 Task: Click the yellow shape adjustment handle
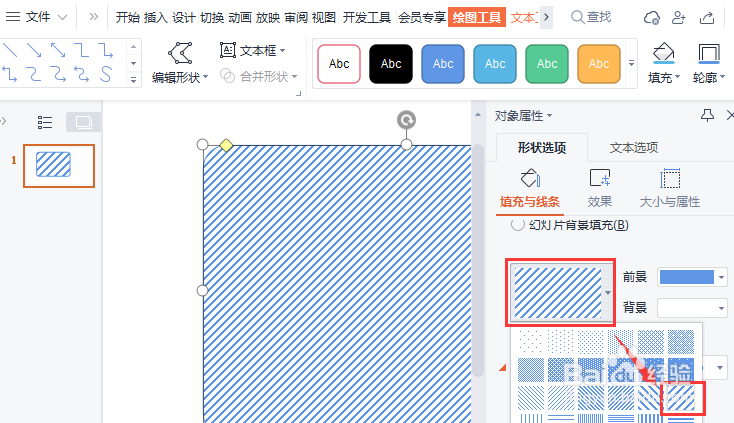coord(226,145)
